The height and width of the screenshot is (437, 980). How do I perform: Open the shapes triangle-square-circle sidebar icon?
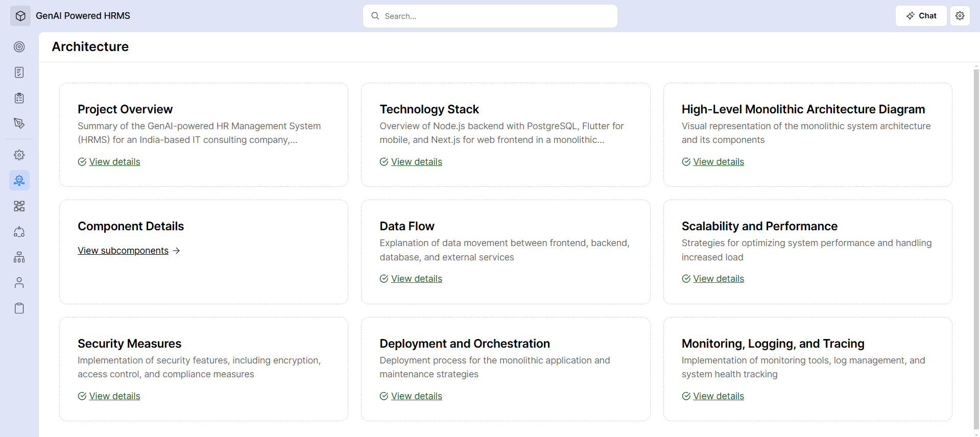(19, 232)
